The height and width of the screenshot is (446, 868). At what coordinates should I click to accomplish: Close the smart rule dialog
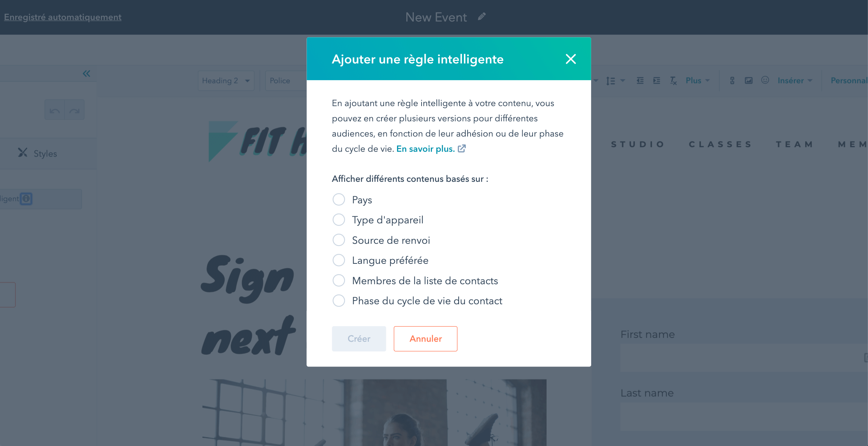pos(571,59)
